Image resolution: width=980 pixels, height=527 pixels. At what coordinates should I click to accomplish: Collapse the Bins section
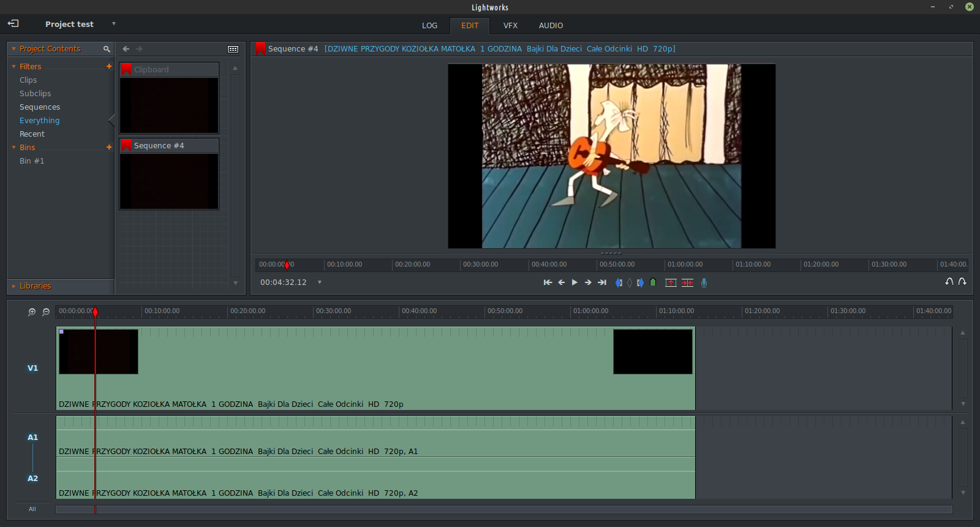(13, 147)
